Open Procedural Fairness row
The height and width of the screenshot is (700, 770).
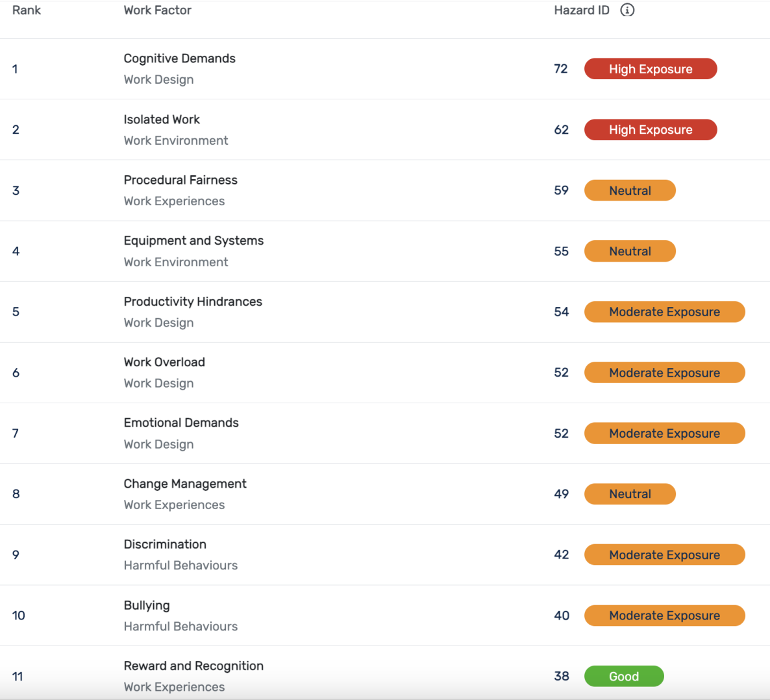click(x=180, y=180)
